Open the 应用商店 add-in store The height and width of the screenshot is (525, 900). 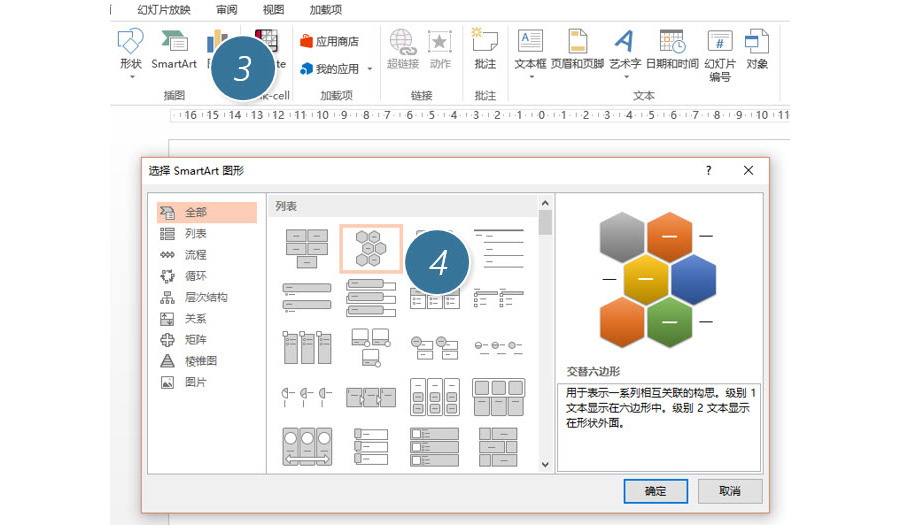coord(329,42)
